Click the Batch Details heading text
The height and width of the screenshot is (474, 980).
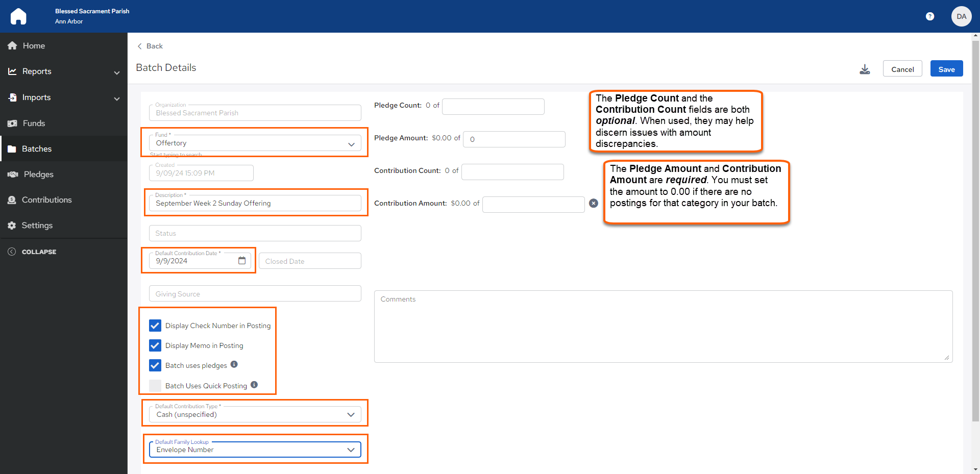[x=166, y=67]
